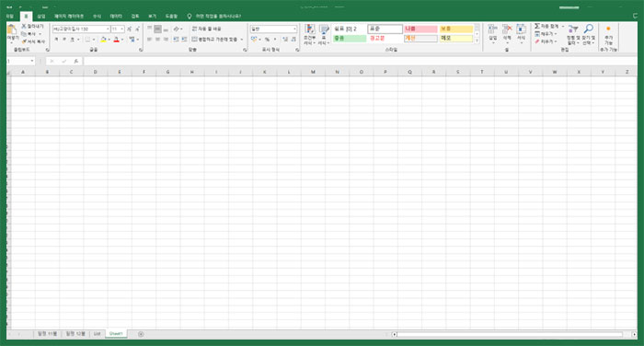Expand the cell styles gallery
Image resolution: width=644 pixels, height=346 pixels.
477,40
